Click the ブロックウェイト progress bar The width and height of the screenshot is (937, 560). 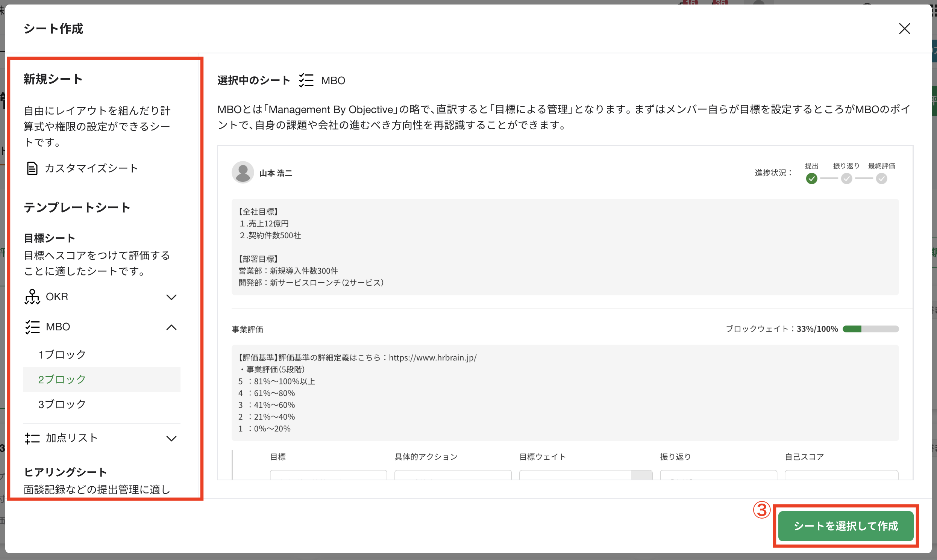[x=870, y=329]
